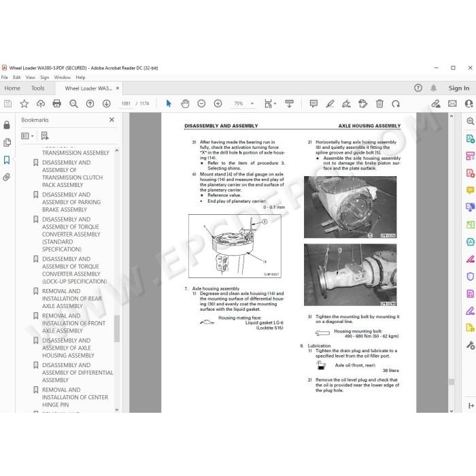Click the page number field showing 1081
476x476 pixels.
tap(126, 103)
